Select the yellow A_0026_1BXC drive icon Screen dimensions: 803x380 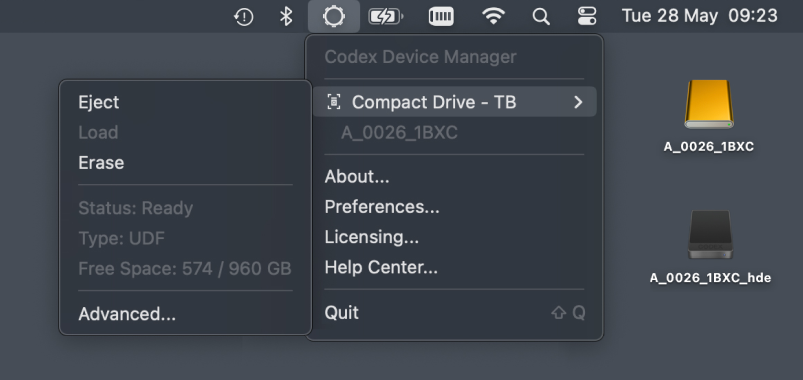pyautogui.click(x=709, y=104)
